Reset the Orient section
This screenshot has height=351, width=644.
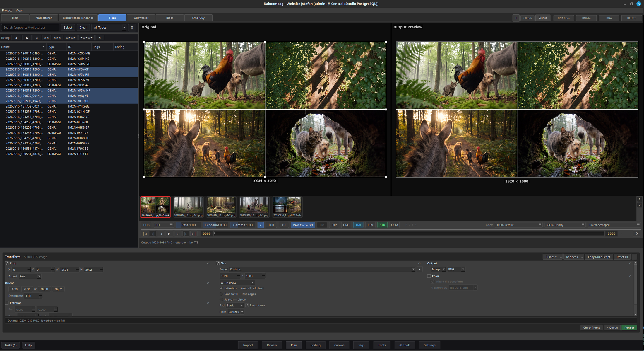(x=208, y=283)
